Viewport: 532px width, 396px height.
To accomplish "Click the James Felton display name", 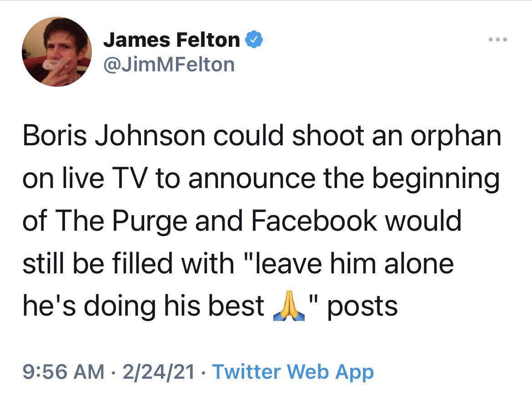I will (x=171, y=40).
